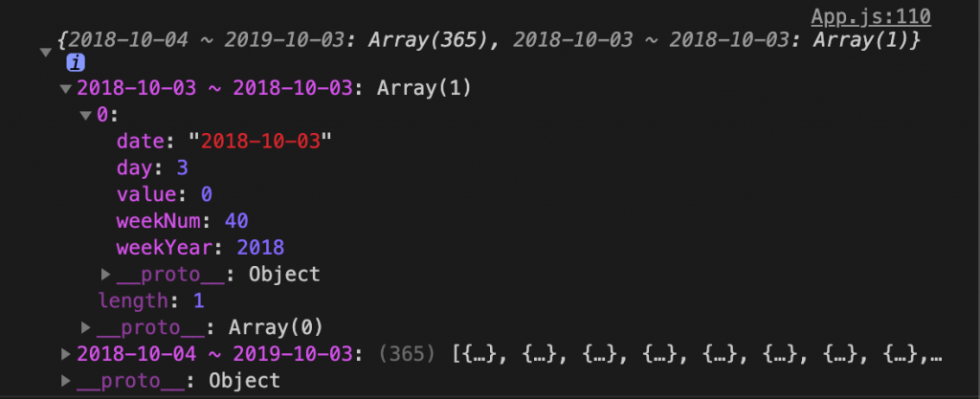This screenshot has height=399, width=980.
Task: Expand the bottom __proto__: Object node
Action: pyautogui.click(x=66, y=380)
